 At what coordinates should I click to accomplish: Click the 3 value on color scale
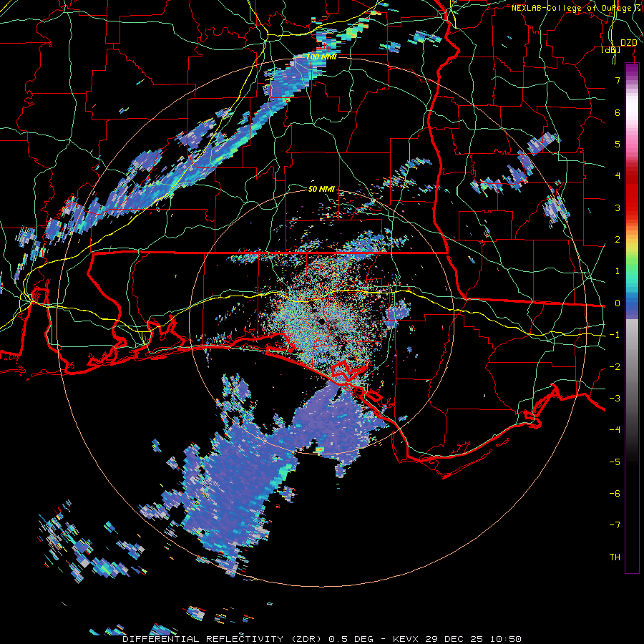618,208
